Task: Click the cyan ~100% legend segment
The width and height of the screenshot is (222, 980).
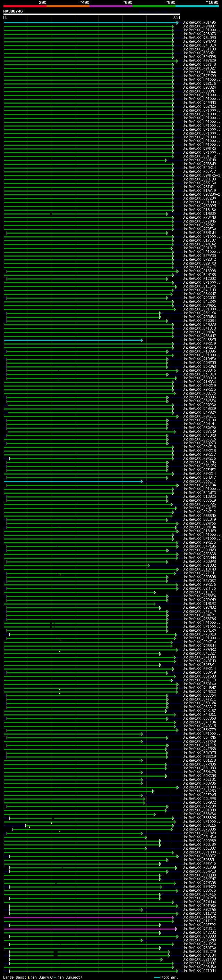Action: 197,6
